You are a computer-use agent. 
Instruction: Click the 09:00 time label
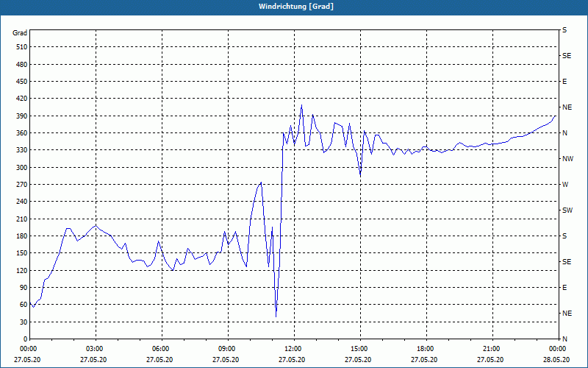228,348
